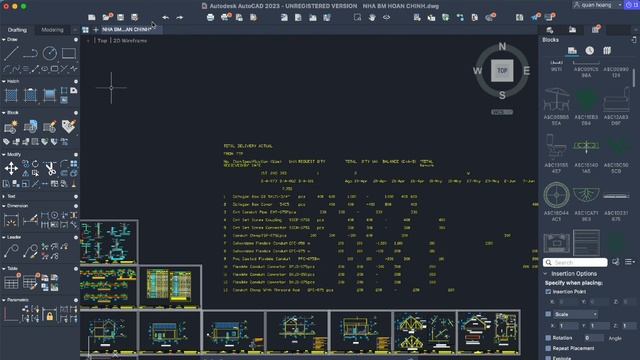Select the Rectangle tool in Draw panel
This screenshot has height=360, width=640.
(x=69, y=53)
